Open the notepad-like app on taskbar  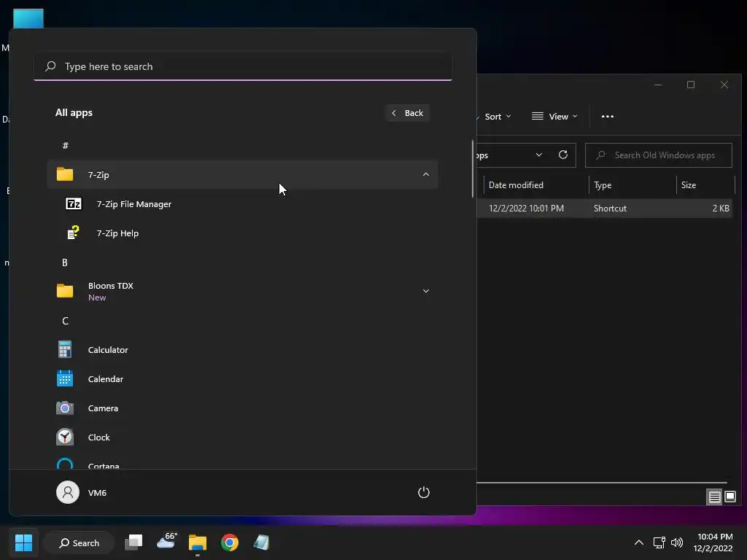[261, 542]
